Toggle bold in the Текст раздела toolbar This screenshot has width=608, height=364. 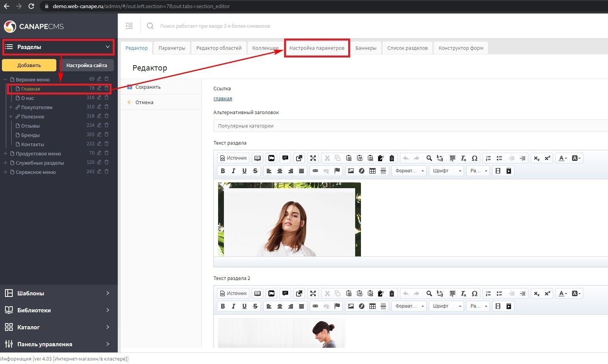click(x=223, y=171)
